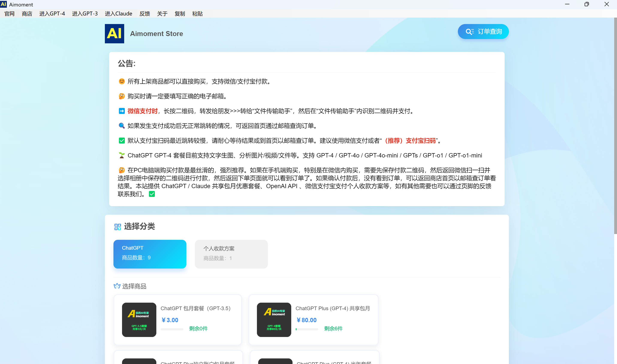617x364 pixels.
Task: Open the 商店 menu item
Action: [x=27, y=14]
